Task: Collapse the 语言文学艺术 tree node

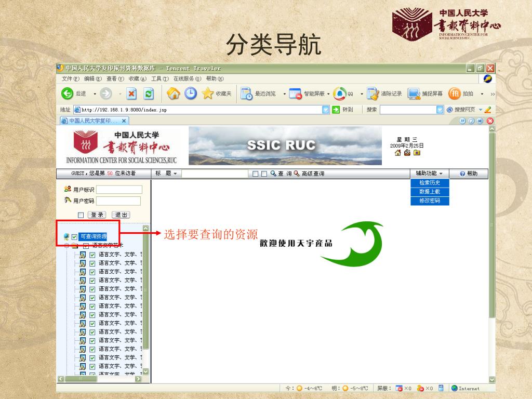Action: [66, 246]
